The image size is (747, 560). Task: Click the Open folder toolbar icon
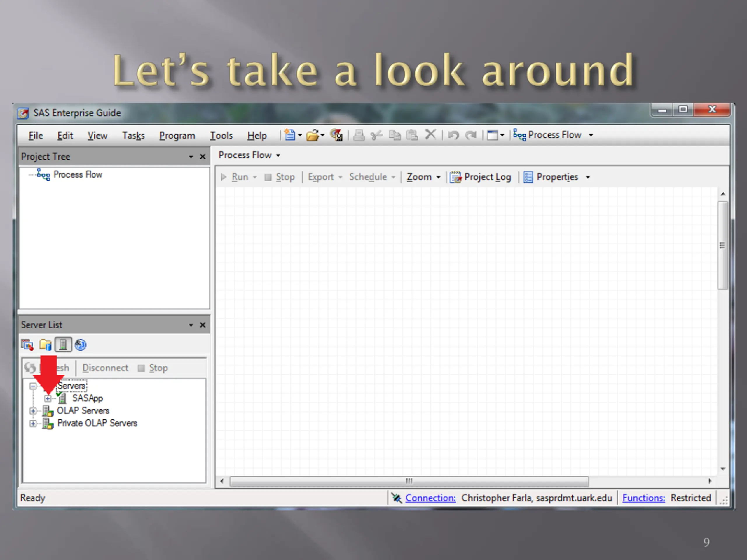coord(313,135)
